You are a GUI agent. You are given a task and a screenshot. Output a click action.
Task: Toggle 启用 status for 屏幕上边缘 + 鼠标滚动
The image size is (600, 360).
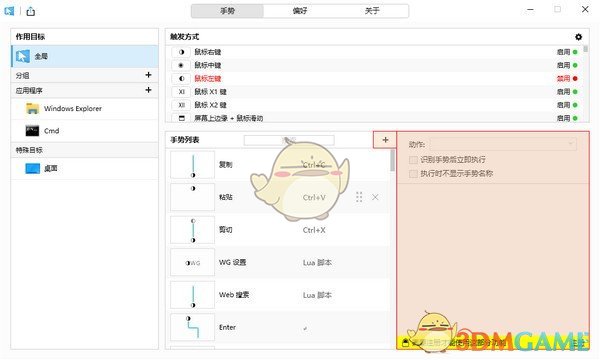click(567, 118)
